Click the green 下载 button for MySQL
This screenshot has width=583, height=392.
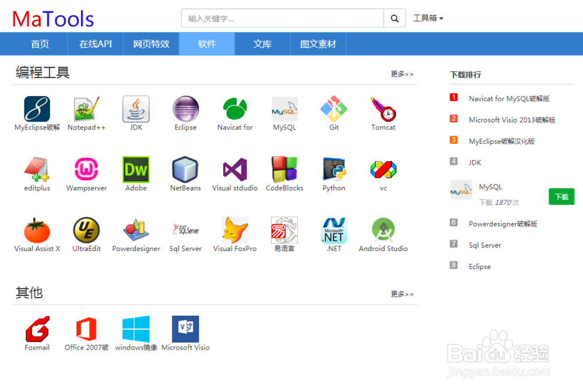point(561,196)
